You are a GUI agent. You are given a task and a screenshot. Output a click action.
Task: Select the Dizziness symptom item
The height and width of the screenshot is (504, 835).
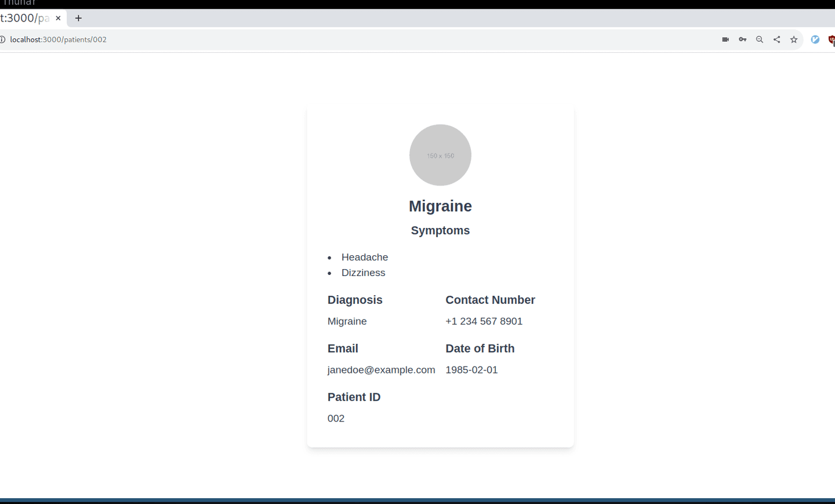coord(363,273)
